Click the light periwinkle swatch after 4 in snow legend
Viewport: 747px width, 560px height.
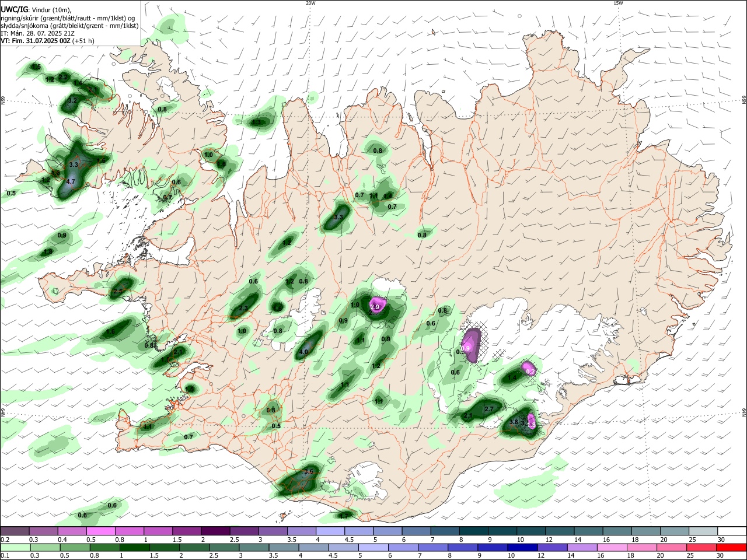tap(330, 531)
